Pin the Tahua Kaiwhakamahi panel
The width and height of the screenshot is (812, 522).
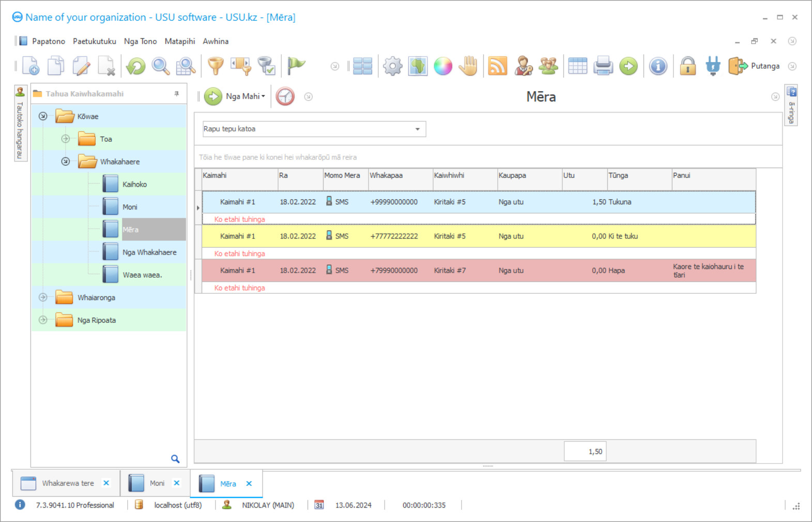pyautogui.click(x=177, y=94)
